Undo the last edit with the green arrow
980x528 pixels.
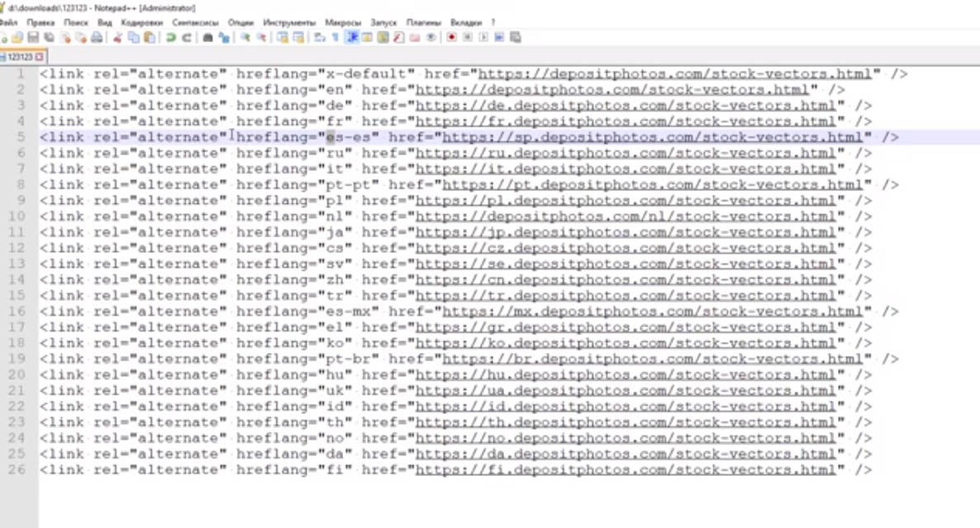[x=170, y=37]
